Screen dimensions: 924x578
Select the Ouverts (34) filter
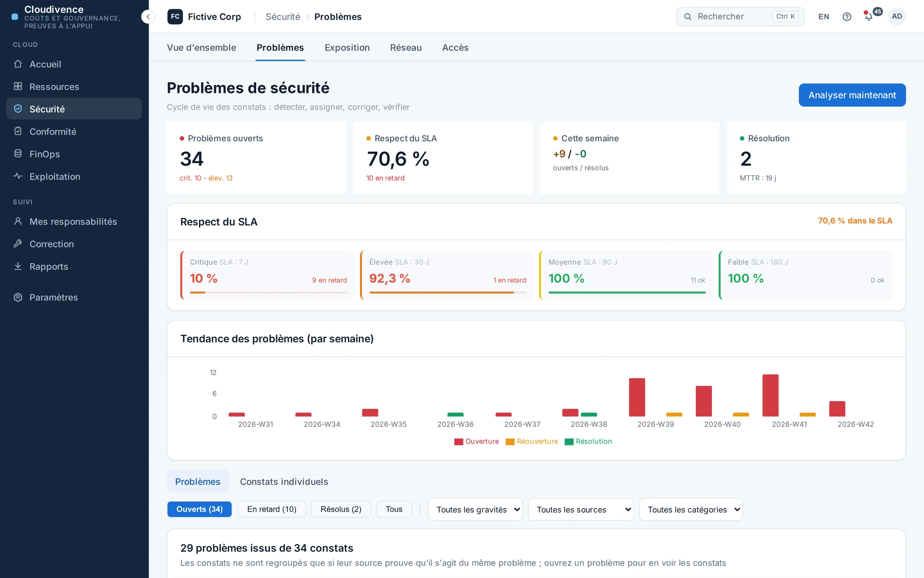click(x=199, y=509)
